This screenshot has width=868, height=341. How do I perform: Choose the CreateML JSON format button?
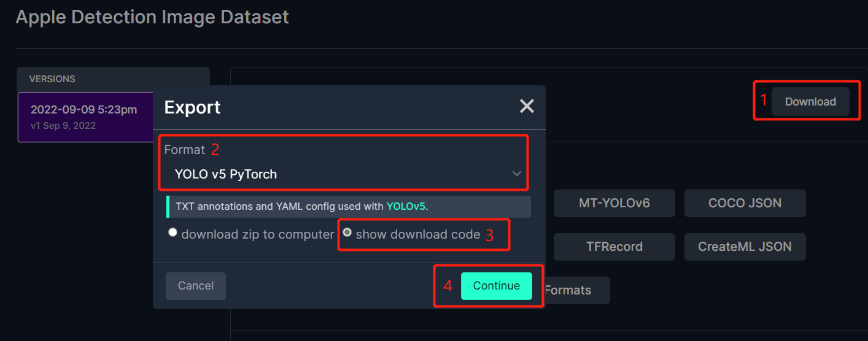(745, 247)
